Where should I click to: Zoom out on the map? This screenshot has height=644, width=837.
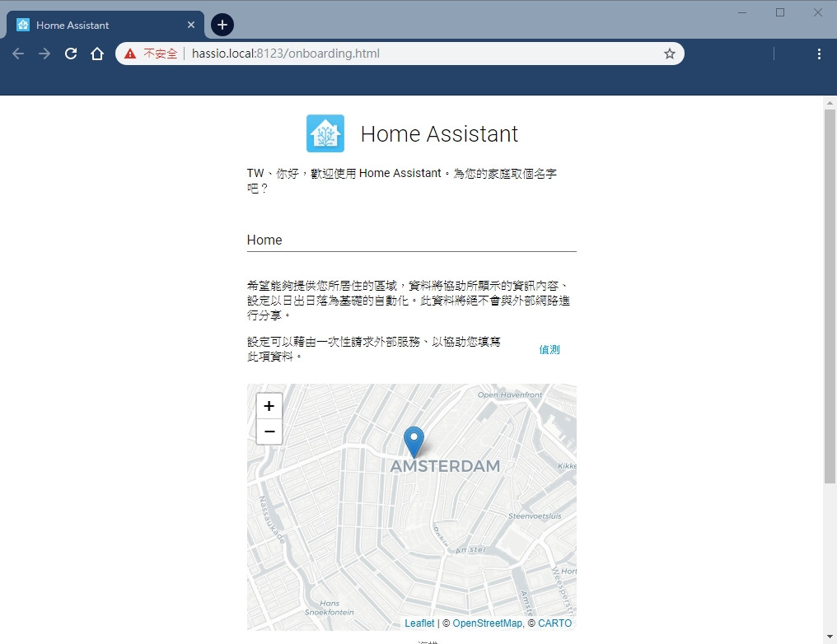tap(269, 432)
